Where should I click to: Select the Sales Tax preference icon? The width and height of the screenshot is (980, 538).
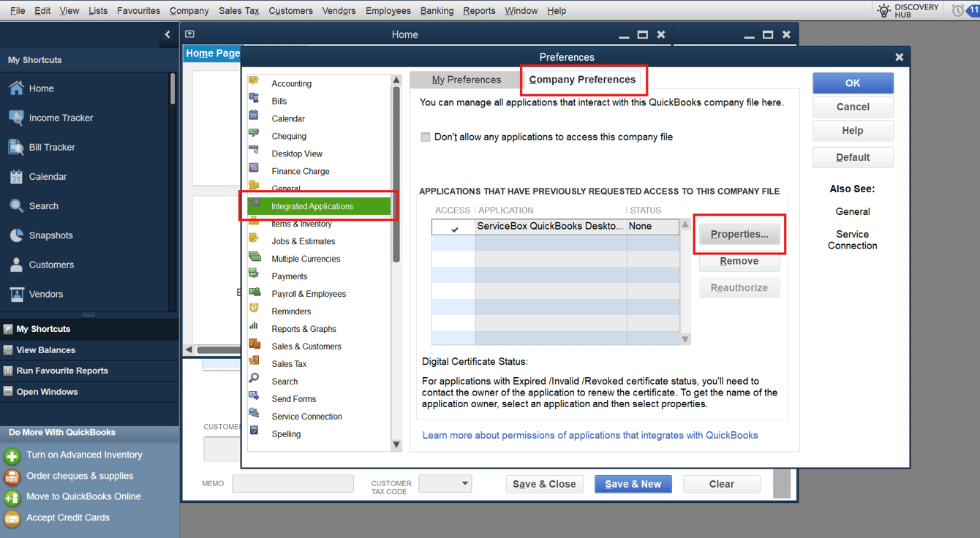coord(254,361)
